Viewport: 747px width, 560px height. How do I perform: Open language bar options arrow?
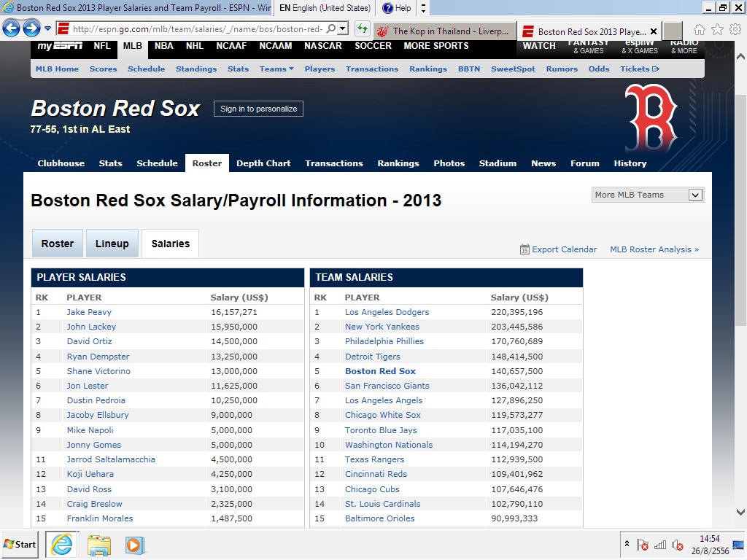coord(423,8)
